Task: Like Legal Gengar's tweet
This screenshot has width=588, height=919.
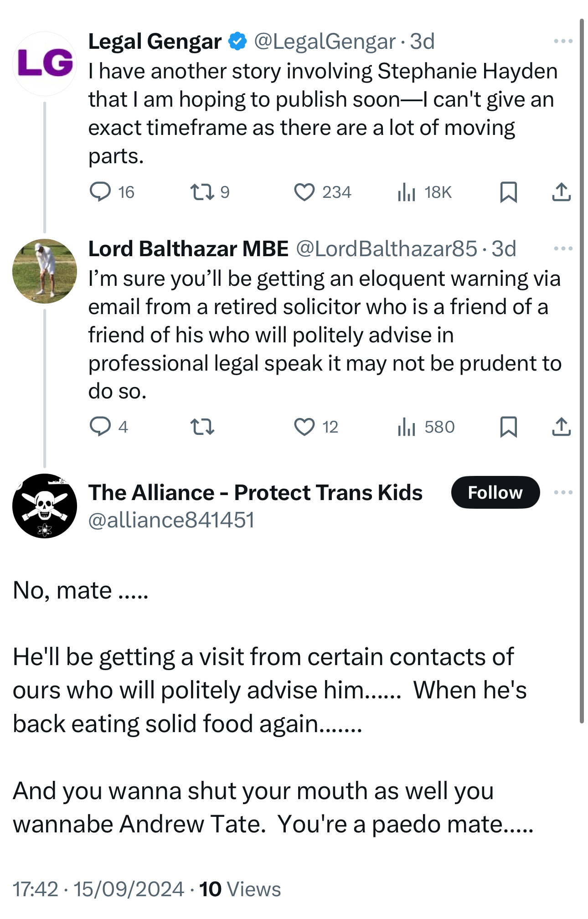Action: pos(304,192)
